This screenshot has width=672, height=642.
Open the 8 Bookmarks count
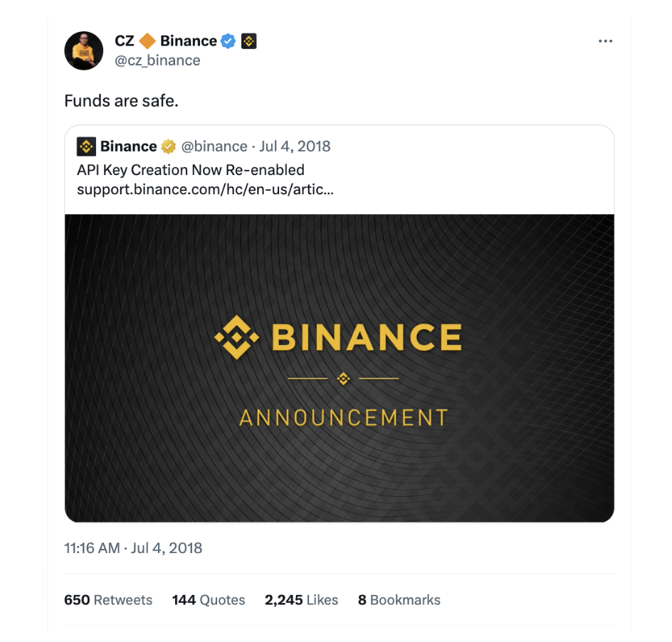coord(399,600)
